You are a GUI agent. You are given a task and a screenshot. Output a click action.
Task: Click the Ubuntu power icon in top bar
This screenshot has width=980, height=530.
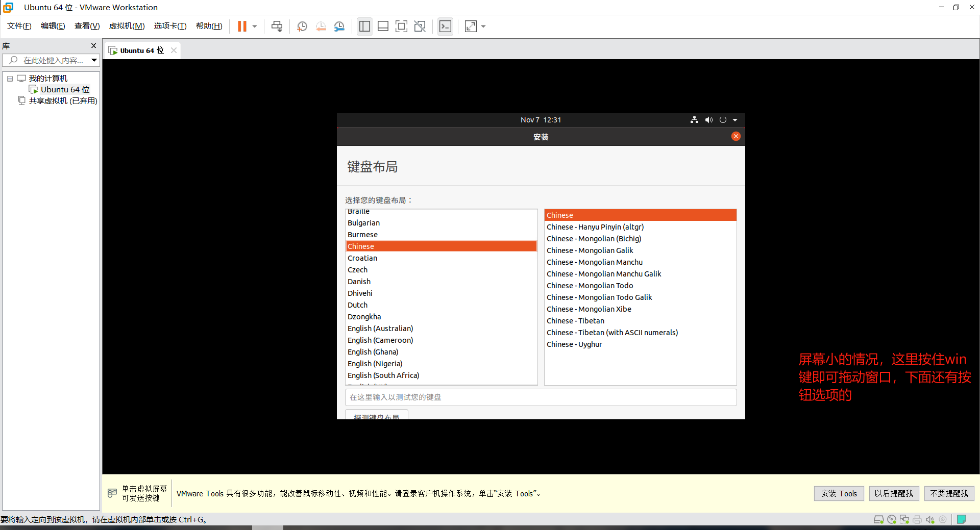pyautogui.click(x=723, y=120)
